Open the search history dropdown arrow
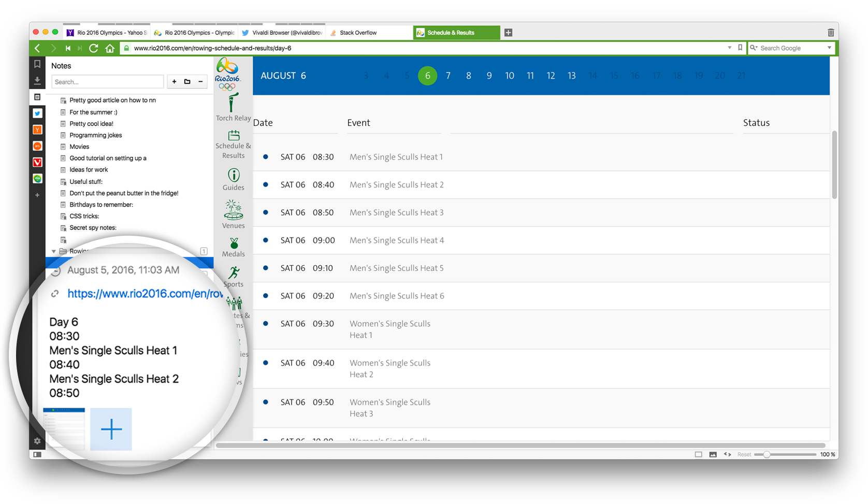This screenshot has width=868, height=504. (829, 48)
